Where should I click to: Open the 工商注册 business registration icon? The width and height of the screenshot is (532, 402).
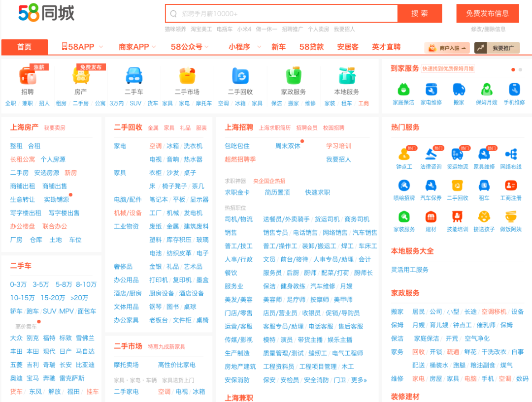[511, 186]
